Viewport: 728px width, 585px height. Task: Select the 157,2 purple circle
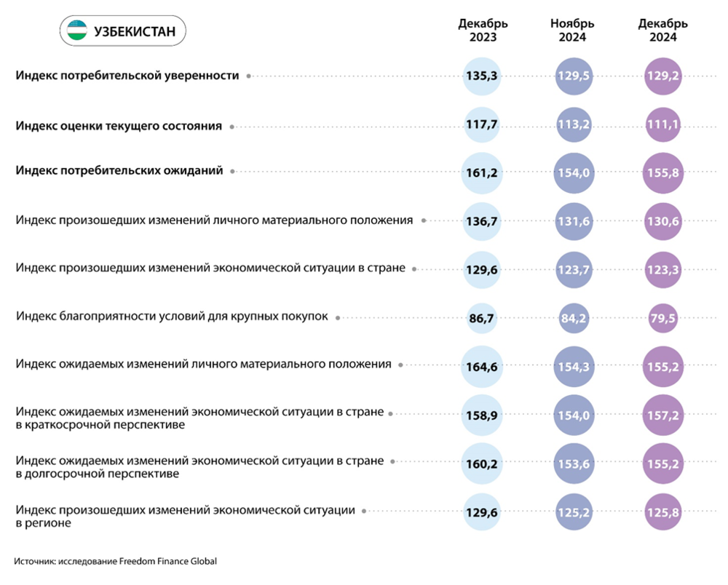[663, 416]
